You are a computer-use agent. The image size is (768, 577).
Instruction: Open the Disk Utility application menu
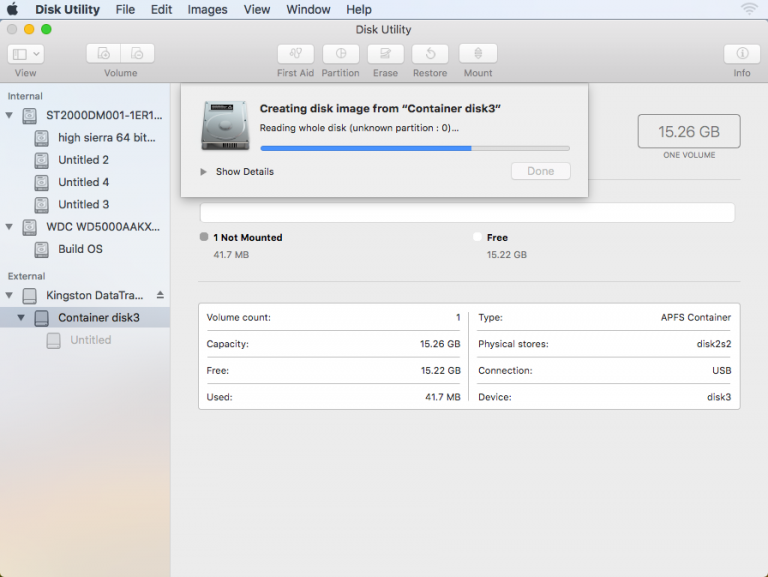tap(67, 9)
